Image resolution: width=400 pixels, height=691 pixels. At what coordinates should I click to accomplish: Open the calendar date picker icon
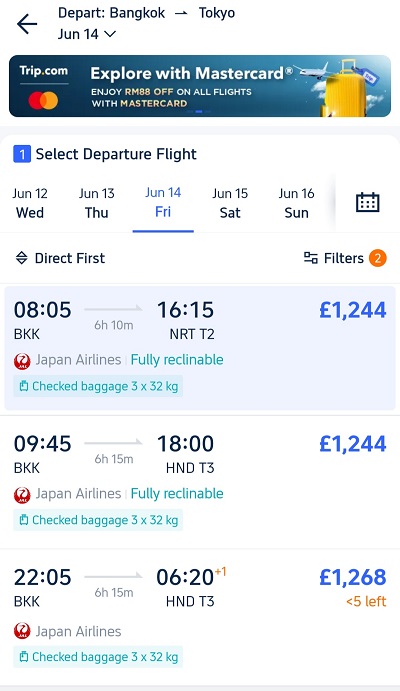(367, 203)
